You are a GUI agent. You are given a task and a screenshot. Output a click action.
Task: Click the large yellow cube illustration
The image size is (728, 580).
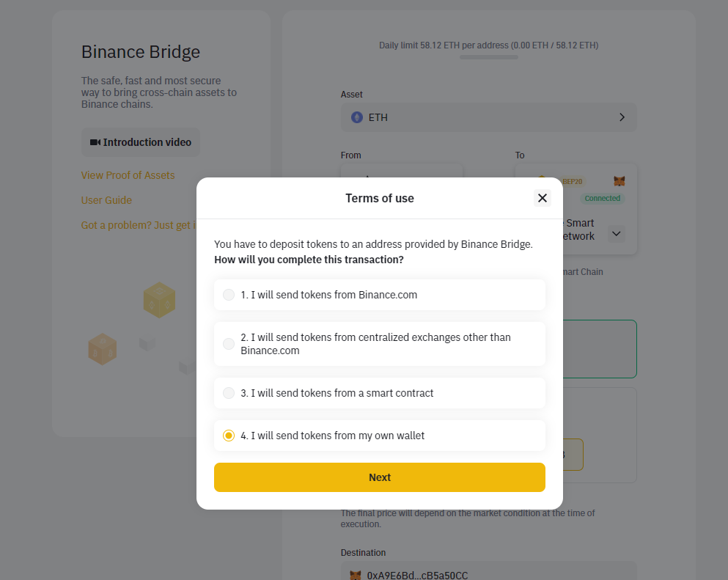click(x=159, y=300)
